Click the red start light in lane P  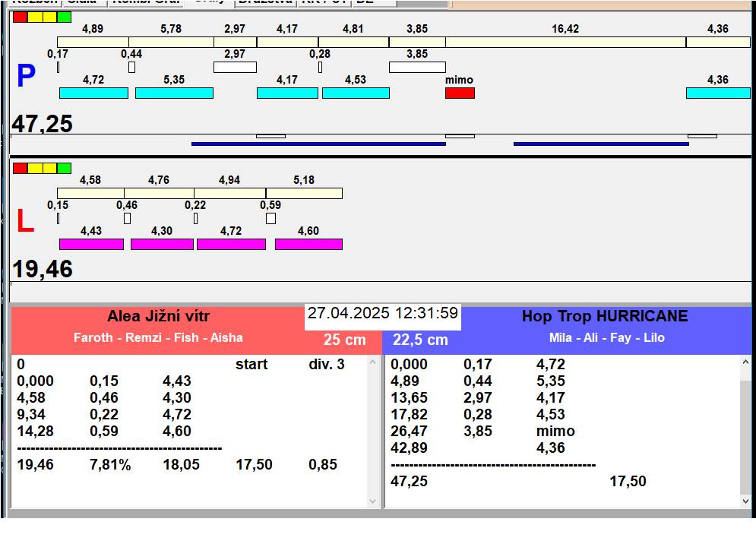[x=20, y=17]
